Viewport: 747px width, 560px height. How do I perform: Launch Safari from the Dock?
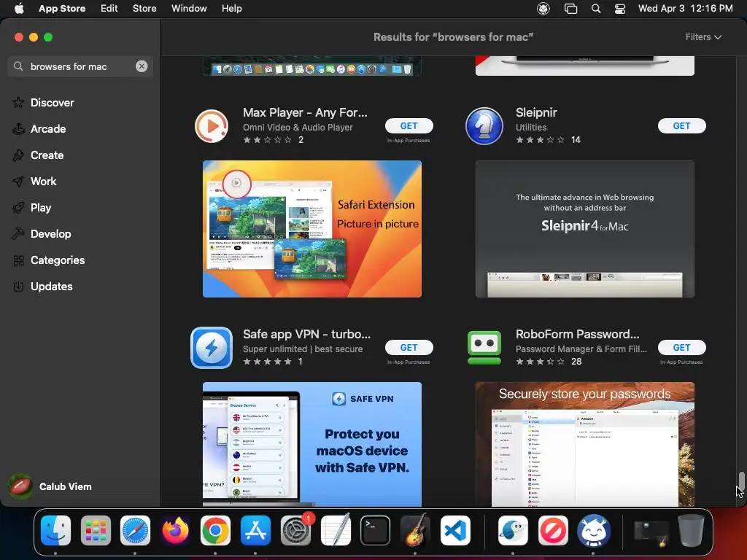(x=135, y=531)
